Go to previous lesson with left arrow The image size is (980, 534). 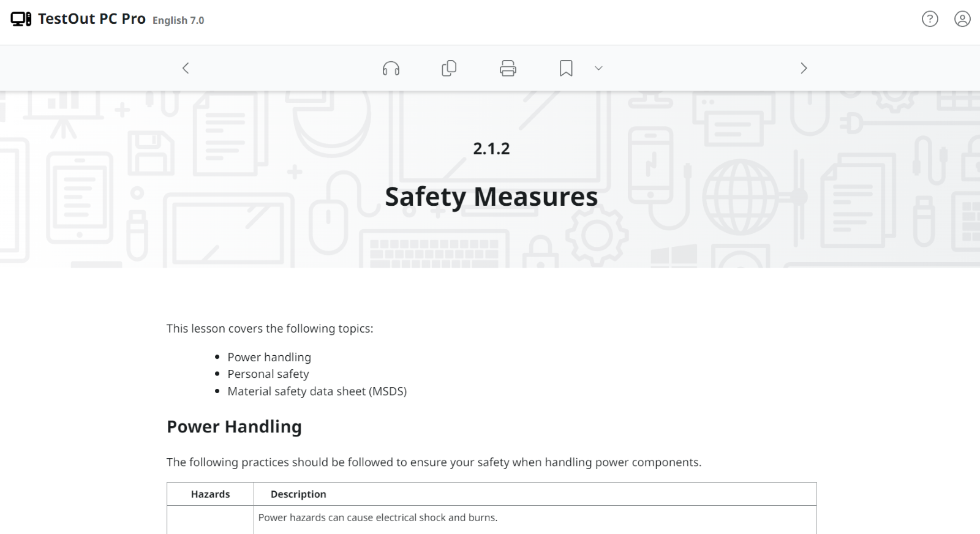186,68
